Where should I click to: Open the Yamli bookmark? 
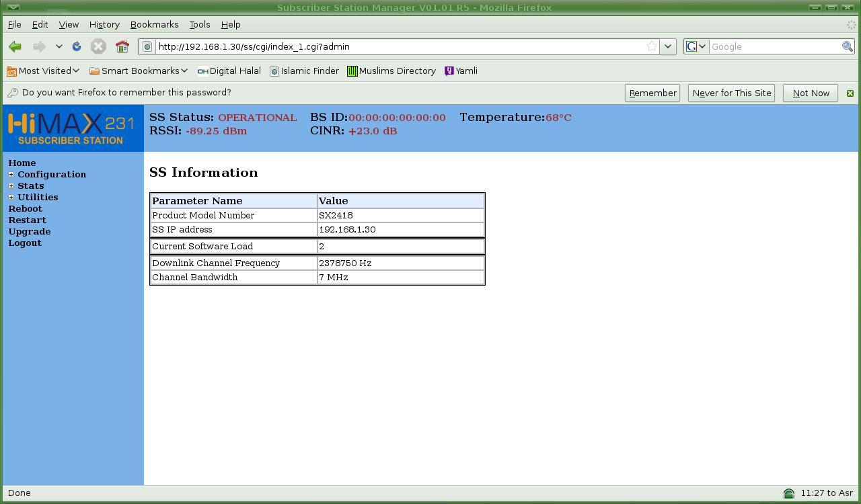click(461, 71)
